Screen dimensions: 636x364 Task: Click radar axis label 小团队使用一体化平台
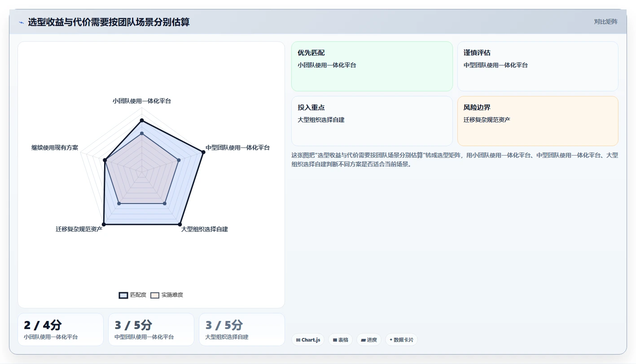(x=142, y=101)
